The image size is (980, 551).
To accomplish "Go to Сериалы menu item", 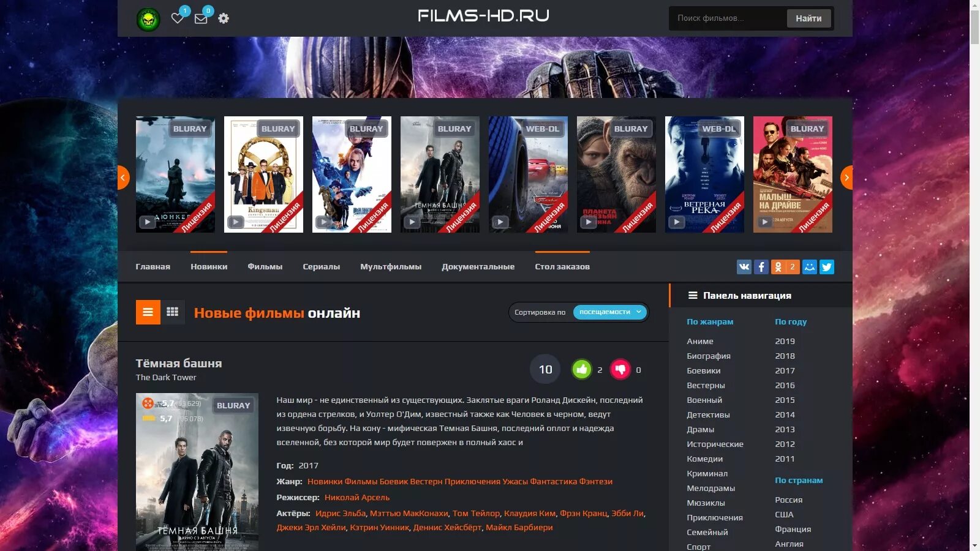I will (321, 267).
